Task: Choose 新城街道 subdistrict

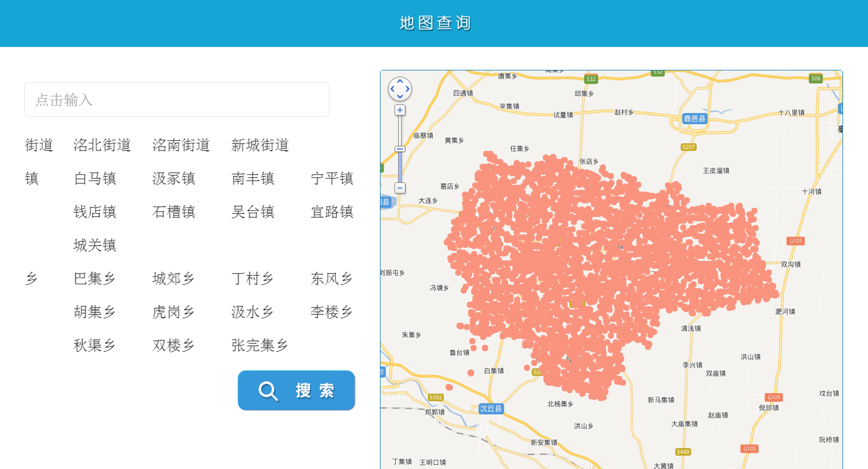Action: click(x=260, y=145)
